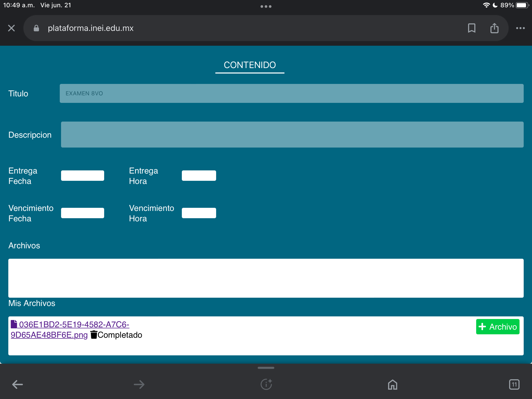The width and height of the screenshot is (532, 399).
Task: Tap the browser bookmark icon
Action: tap(471, 28)
